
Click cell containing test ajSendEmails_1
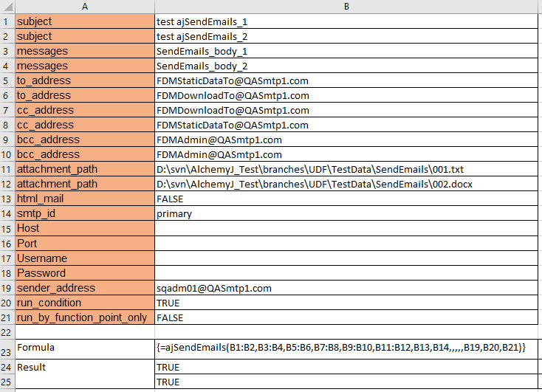click(x=347, y=22)
